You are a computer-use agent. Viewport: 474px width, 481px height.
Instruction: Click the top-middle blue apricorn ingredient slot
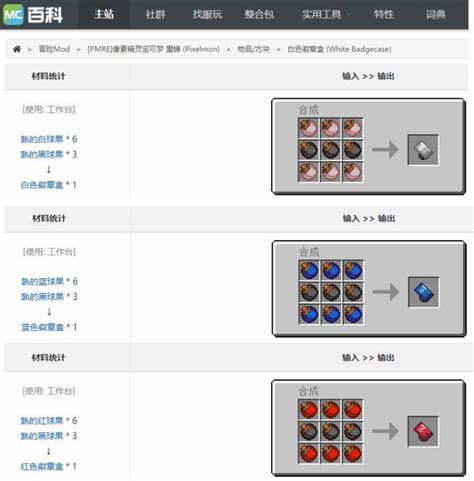pos(331,270)
